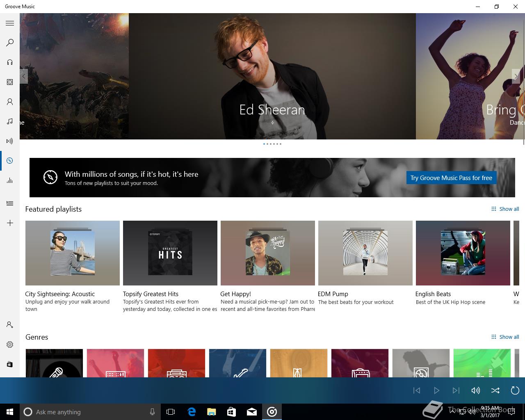Open the gray turntable genre tile

click(x=421, y=363)
